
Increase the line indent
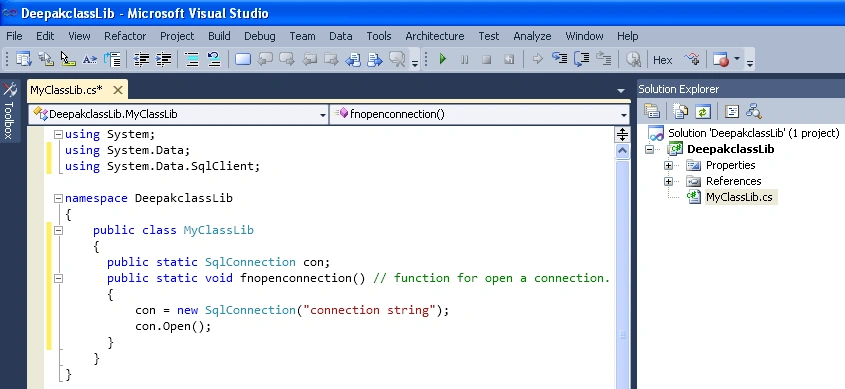coord(163,59)
